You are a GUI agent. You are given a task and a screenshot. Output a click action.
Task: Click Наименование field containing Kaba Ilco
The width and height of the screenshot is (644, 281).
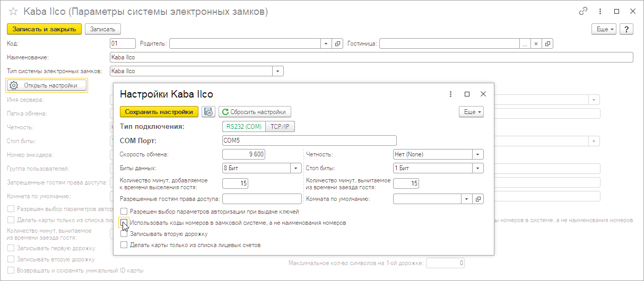371,57
